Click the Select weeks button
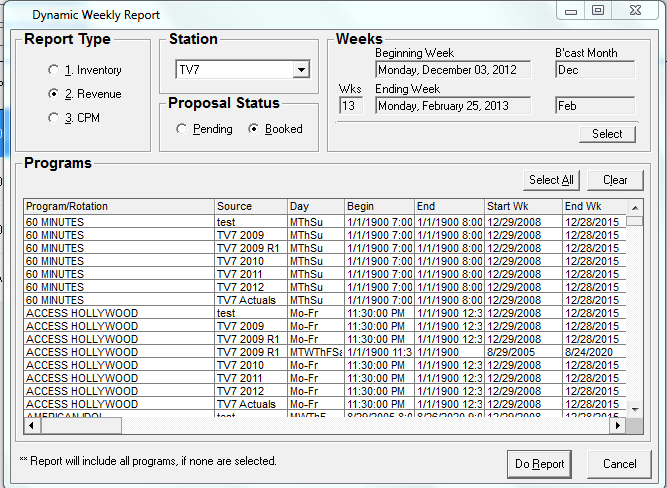This screenshot has height=488, width=667. point(606,134)
